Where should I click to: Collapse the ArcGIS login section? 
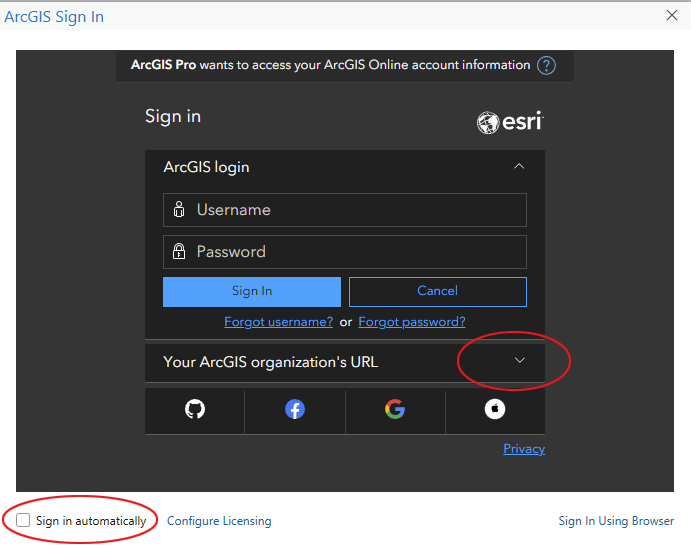point(519,167)
